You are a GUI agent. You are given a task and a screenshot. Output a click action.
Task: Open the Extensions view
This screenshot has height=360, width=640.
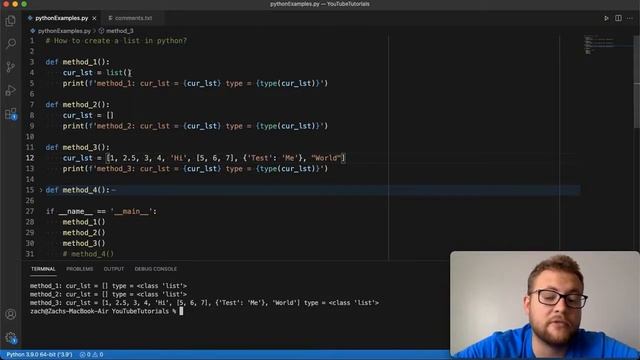pos(11,114)
